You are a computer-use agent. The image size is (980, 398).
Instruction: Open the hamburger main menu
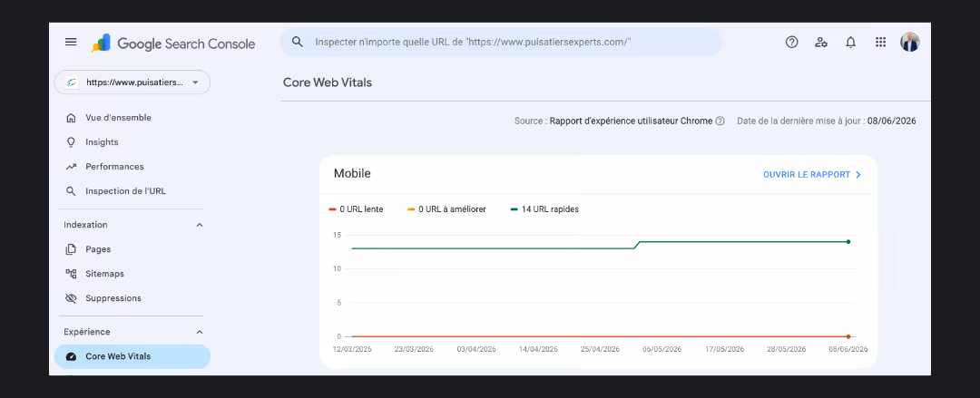(x=71, y=42)
